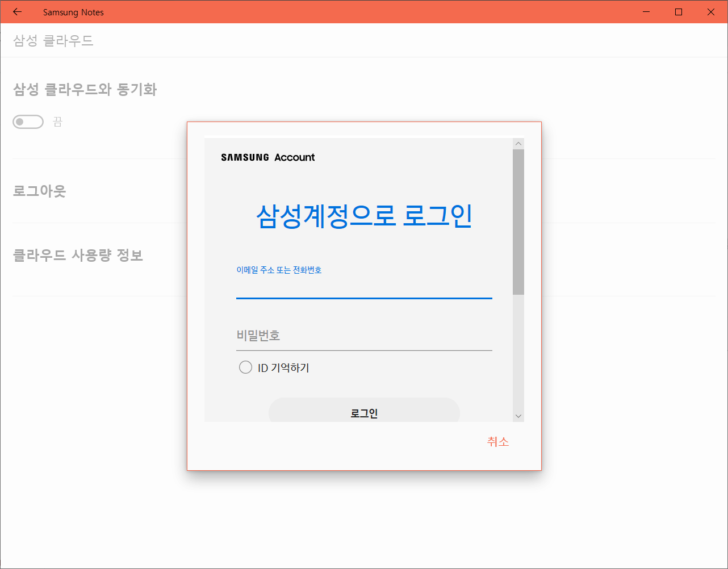Minimize the Samsung Notes window

646,12
